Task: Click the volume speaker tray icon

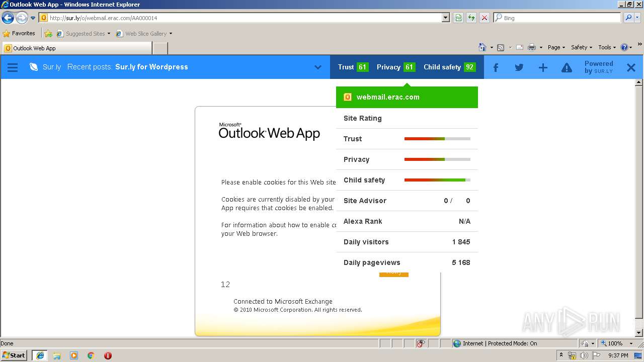Action: (584, 355)
